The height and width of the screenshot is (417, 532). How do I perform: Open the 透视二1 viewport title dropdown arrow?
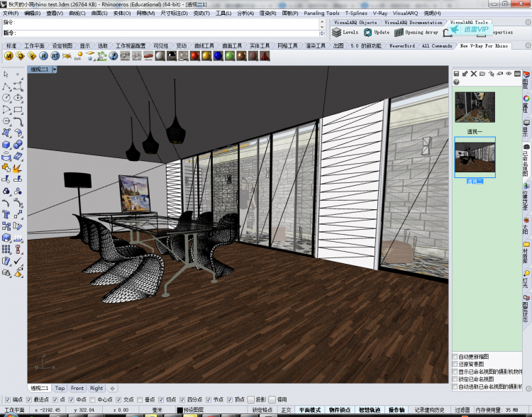pos(55,69)
